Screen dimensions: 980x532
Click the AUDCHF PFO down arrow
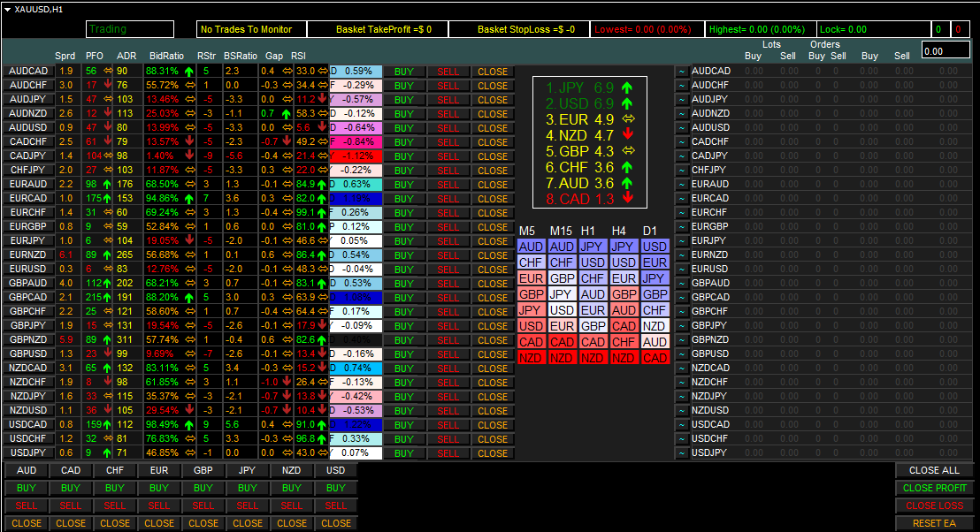click(108, 84)
